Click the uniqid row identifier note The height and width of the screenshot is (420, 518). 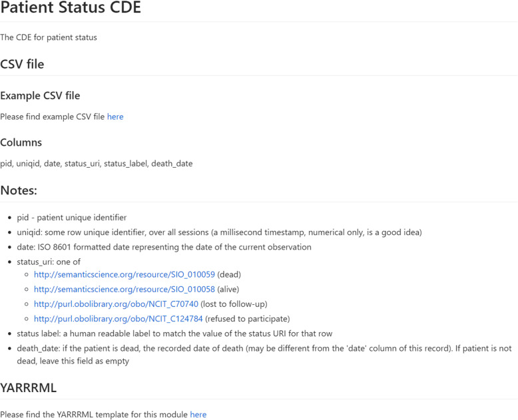219,232
